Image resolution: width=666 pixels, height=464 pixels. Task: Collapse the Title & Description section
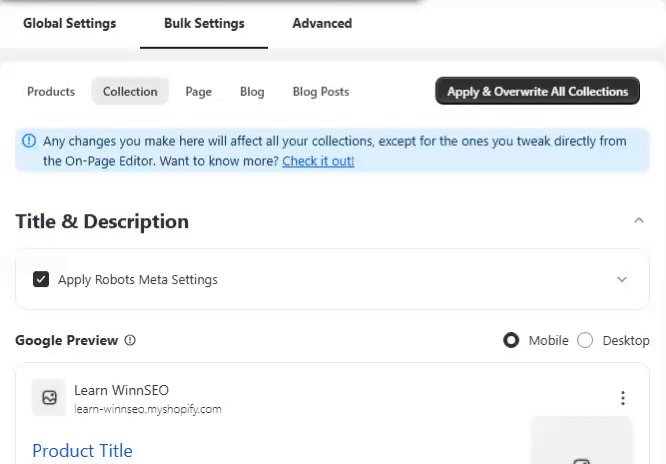(639, 221)
